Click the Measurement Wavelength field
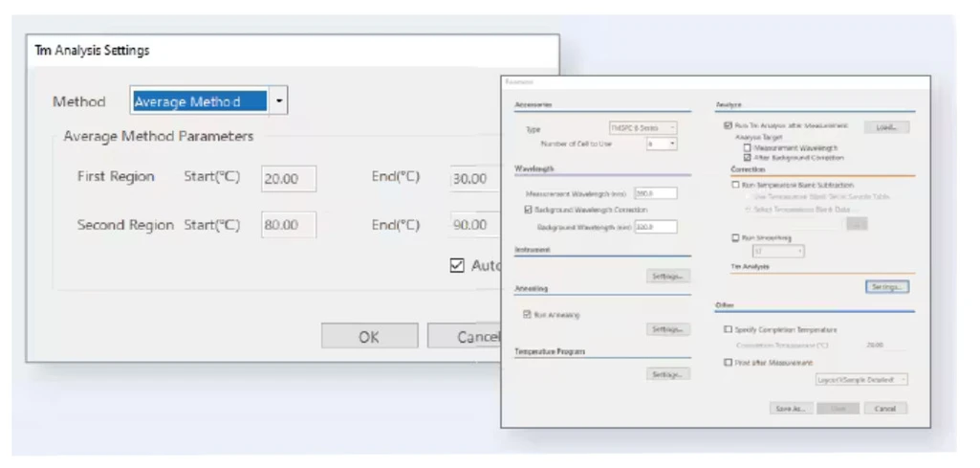The width and height of the screenshot is (980, 468). click(655, 193)
